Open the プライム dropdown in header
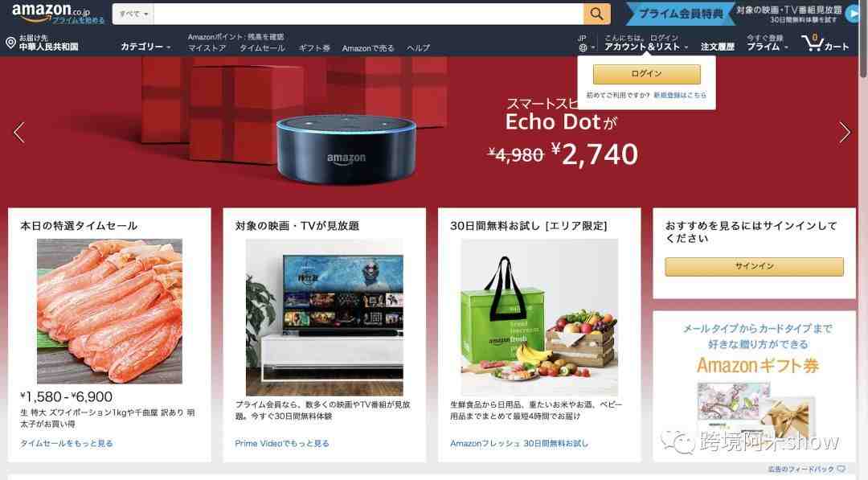Image resolution: width=868 pixels, height=480 pixels. tap(768, 47)
